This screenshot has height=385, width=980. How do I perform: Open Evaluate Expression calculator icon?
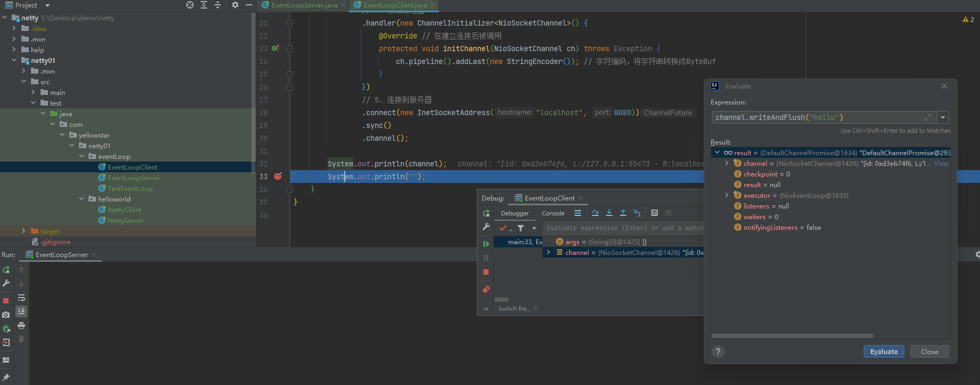coord(655,213)
